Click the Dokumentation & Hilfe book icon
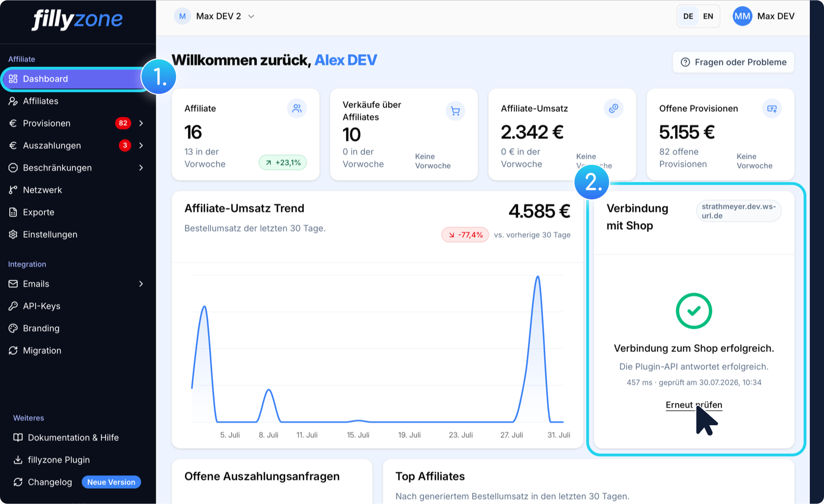Screen dimensions: 824x504 (x=18, y=438)
